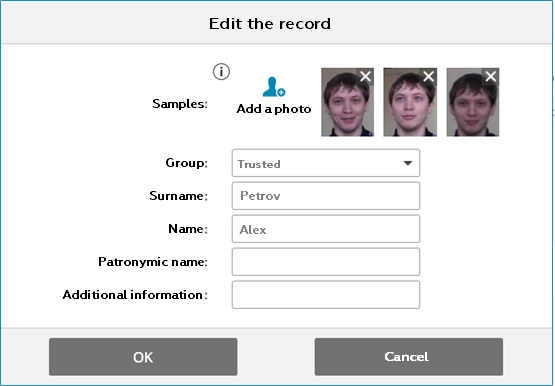Click the Surname label
This screenshot has width=555, height=386.
(x=178, y=196)
